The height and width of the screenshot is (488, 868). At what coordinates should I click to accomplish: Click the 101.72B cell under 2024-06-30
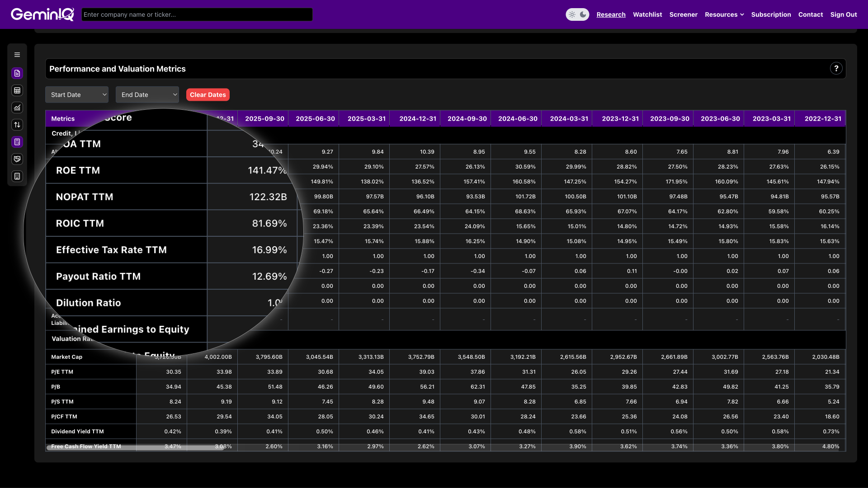click(524, 197)
